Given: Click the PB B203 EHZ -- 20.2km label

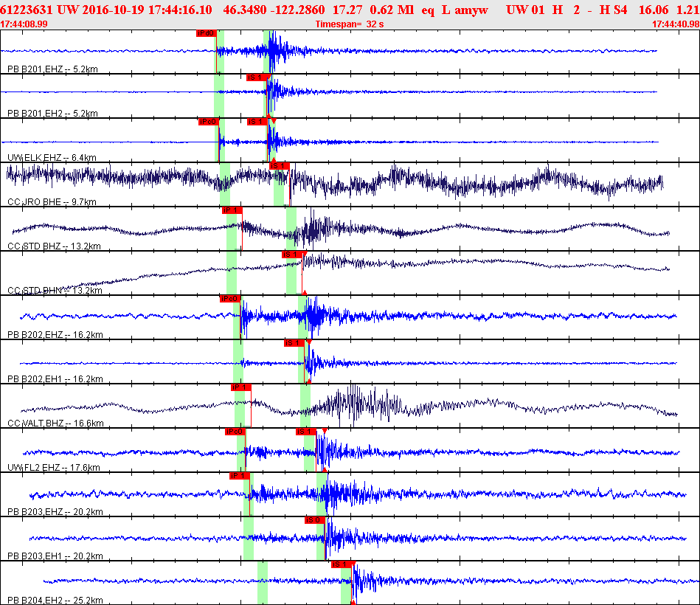Looking at the screenshot, I should 55,512.
